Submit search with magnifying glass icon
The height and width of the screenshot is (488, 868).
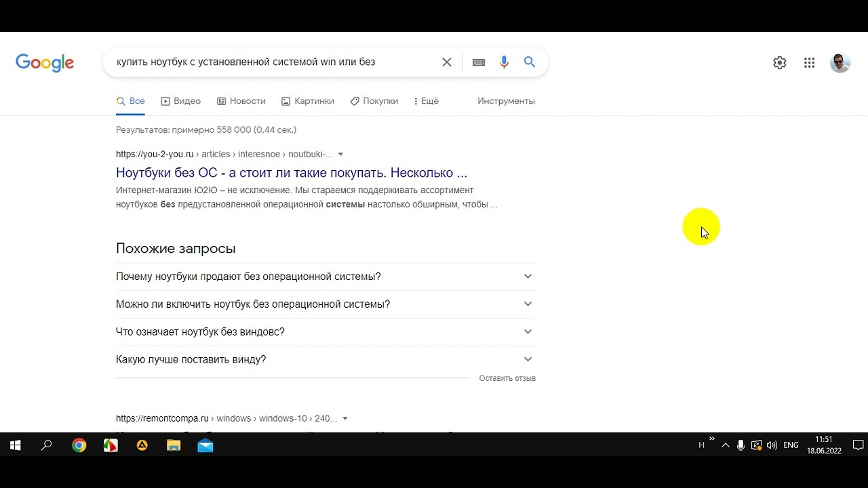(x=530, y=62)
